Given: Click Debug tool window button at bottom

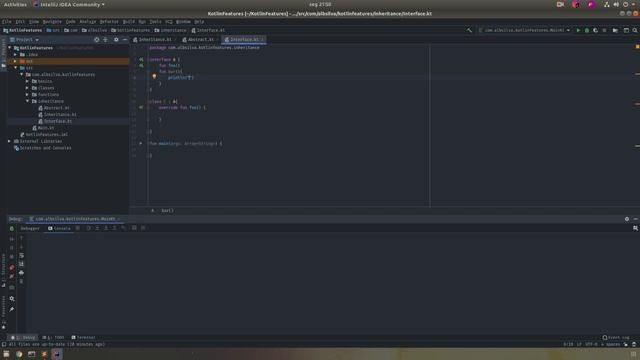Looking at the screenshot, I should coord(23,338).
